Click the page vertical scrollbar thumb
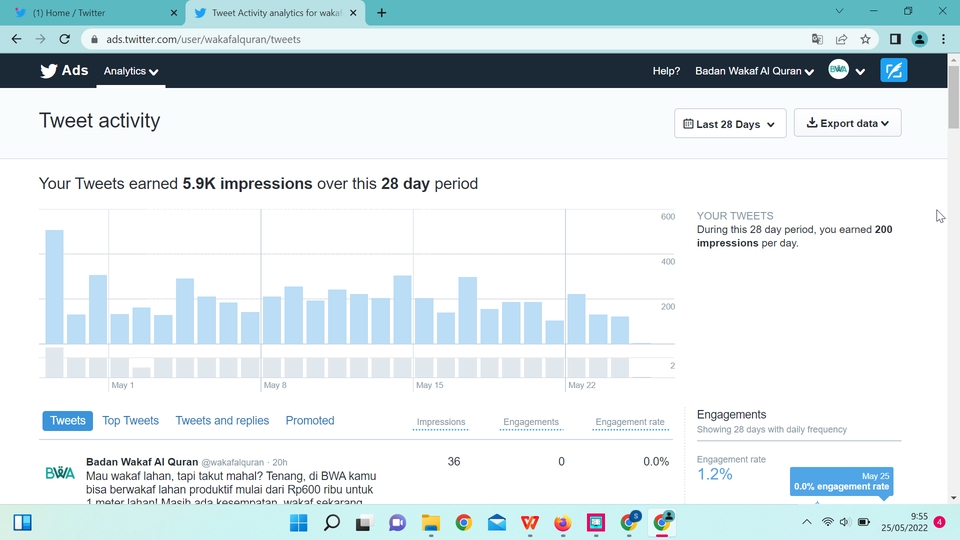This screenshot has height=540, width=960. (953, 96)
